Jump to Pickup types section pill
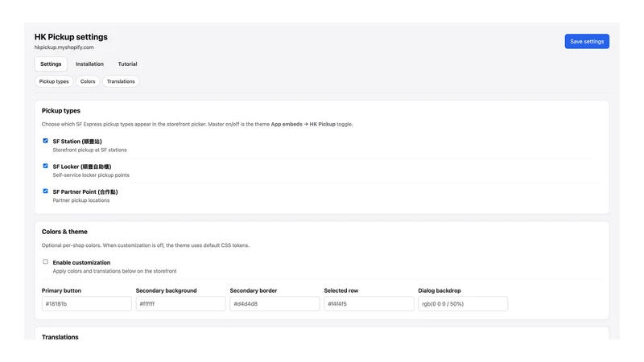This screenshot has width=644, height=362. pyautogui.click(x=54, y=81)
